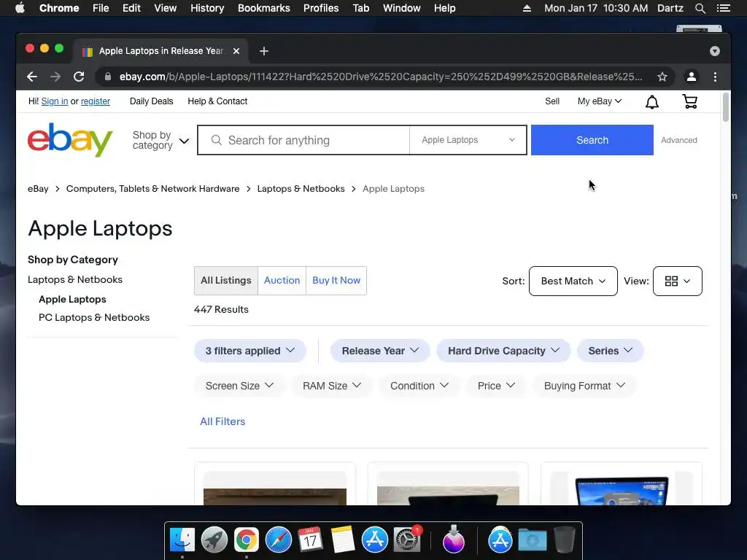Open a new tab with the plus button
The height and width of the screenshot is (560, 747).
(x=264, y=51)
